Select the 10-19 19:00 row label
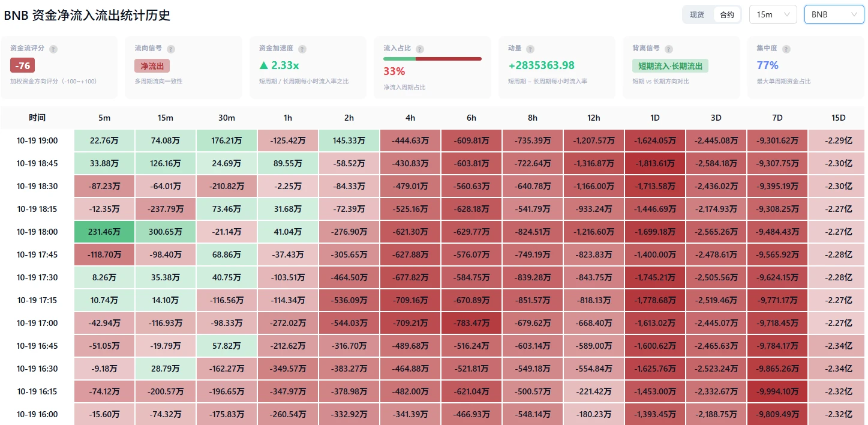Viewport: 868px width, 425px height. pos(37,140)
